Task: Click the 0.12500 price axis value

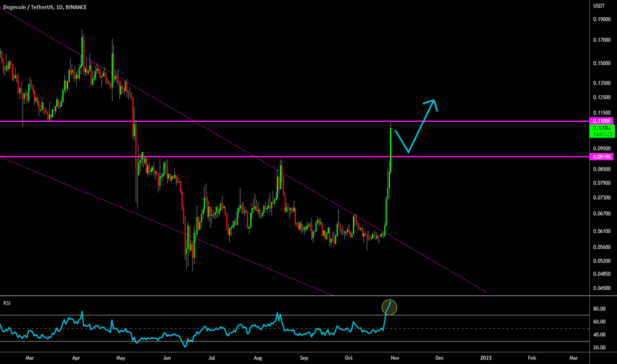Action: (602, 97)
